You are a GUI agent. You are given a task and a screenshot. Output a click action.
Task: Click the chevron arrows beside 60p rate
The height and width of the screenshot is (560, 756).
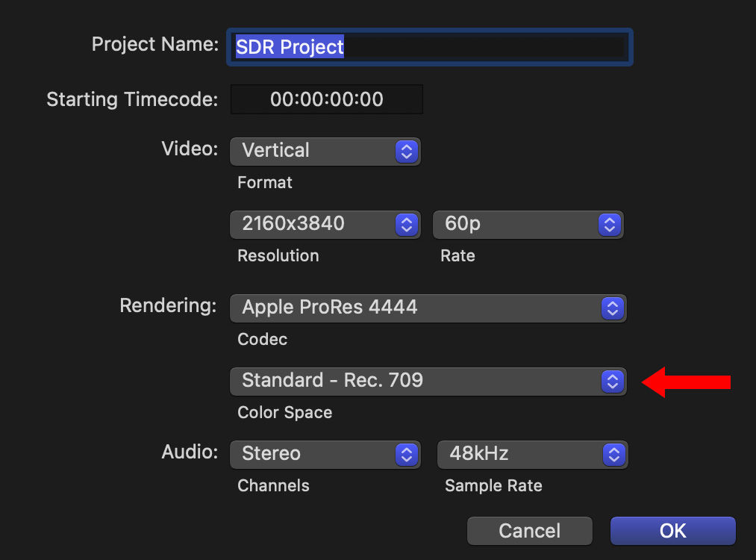[x=609, y=224]
